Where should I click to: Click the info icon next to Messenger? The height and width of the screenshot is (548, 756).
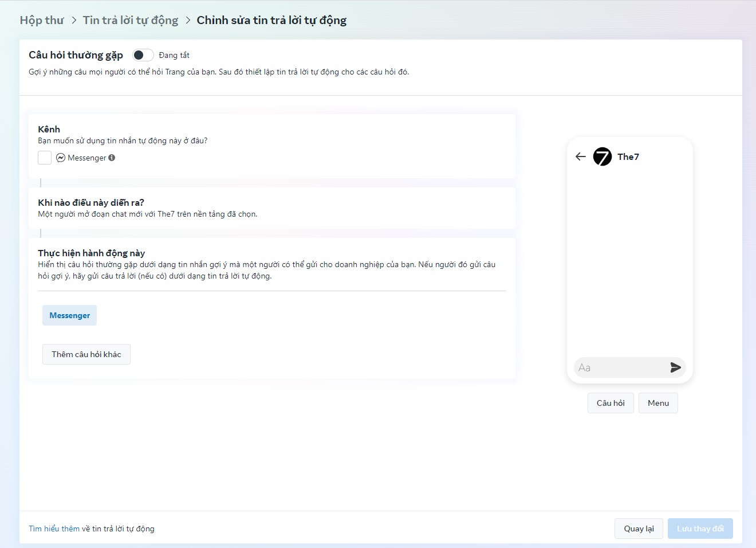click(112, 158)
